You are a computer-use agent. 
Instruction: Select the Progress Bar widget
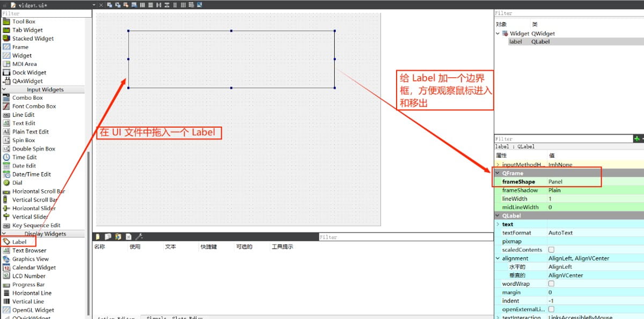pyautogui.click(x=28, y=284)
